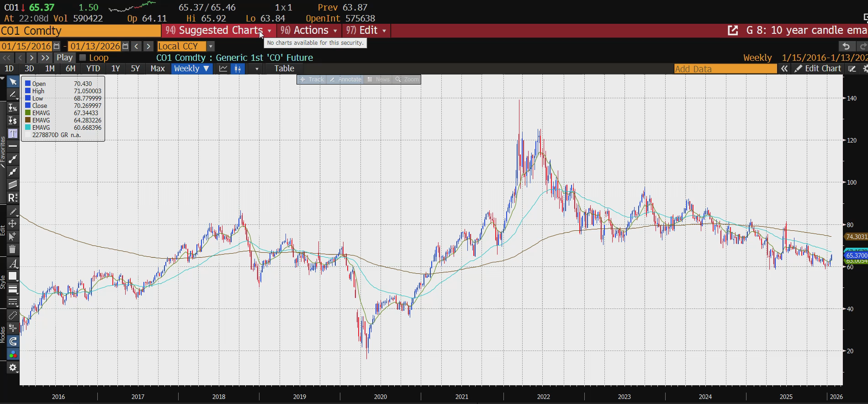The height and width of the screenshot is (404, 868).
Task: Toggle the Track crosshair mode
Action: pos(311,80)
